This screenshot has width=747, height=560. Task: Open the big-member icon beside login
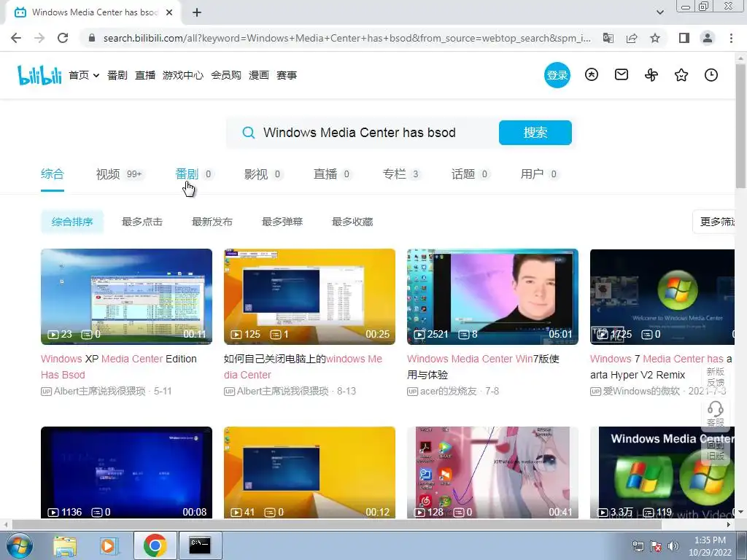tap(591, 75)
